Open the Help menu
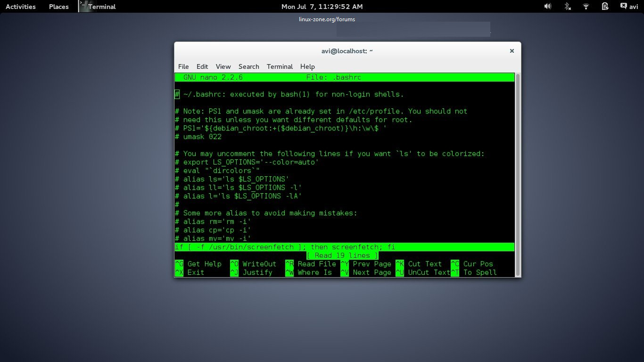This screenshot has height=362, width=644. pyautogui.click(x=307, y=66)
